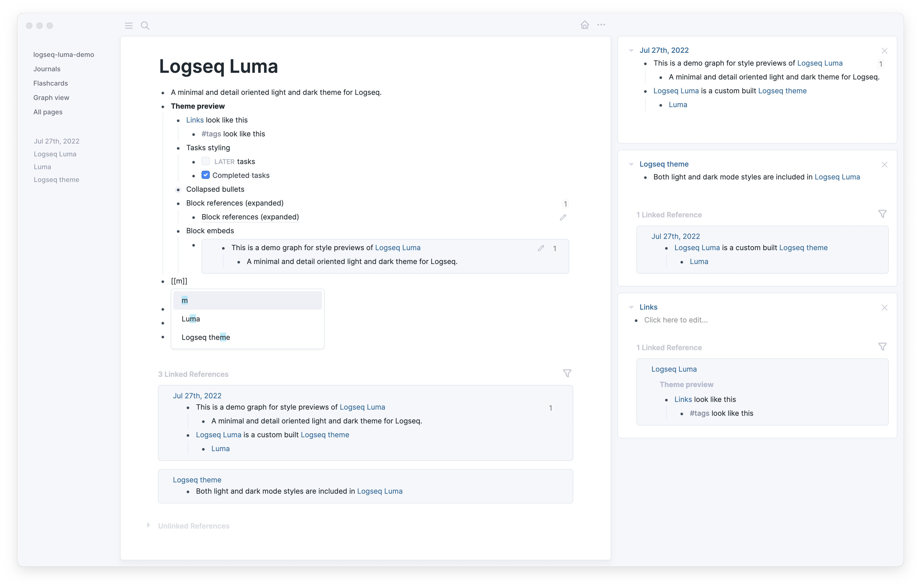Collapse the Jul 27th, 2022 sidebar panel
921x588 pixels.
631,50
